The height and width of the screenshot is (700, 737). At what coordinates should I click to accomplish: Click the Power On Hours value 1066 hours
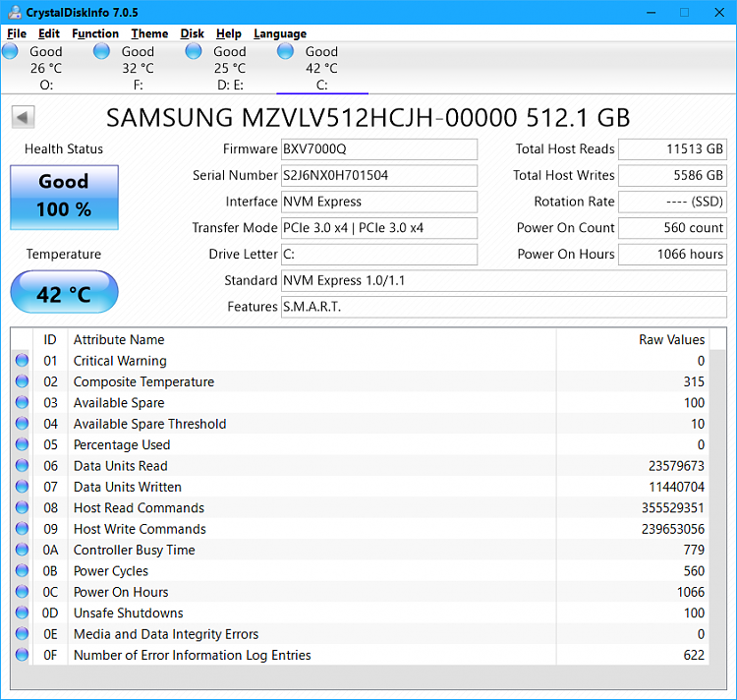click(672, 255)
